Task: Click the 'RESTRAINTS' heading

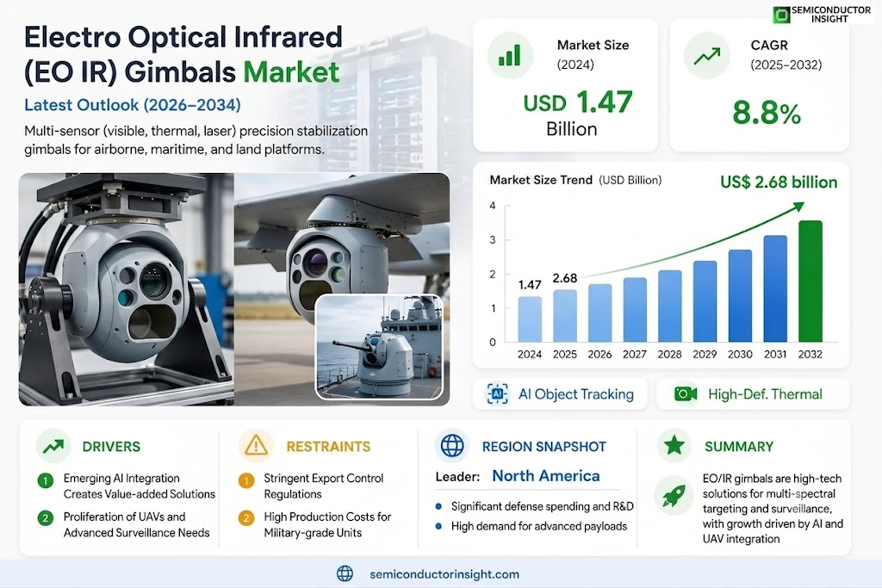Action: 328,446
